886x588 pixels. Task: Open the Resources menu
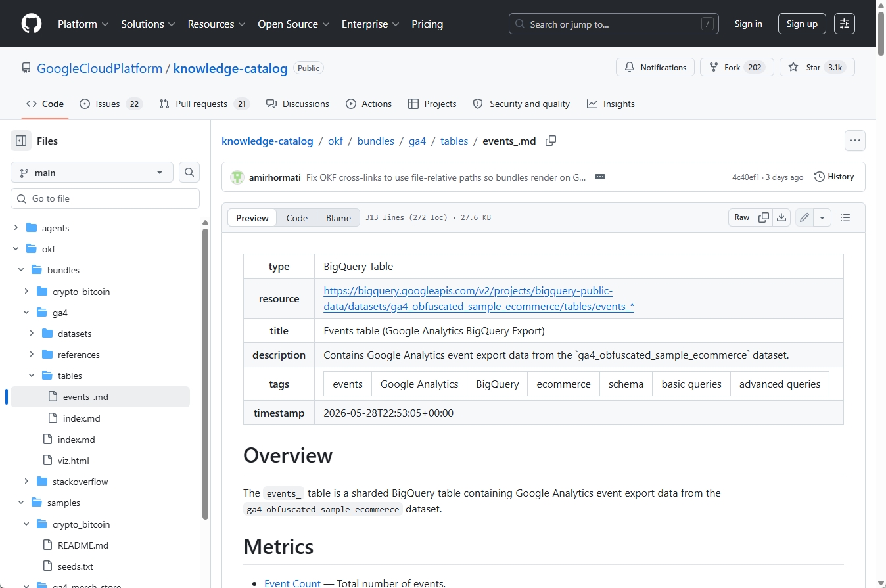click(217, 24)
